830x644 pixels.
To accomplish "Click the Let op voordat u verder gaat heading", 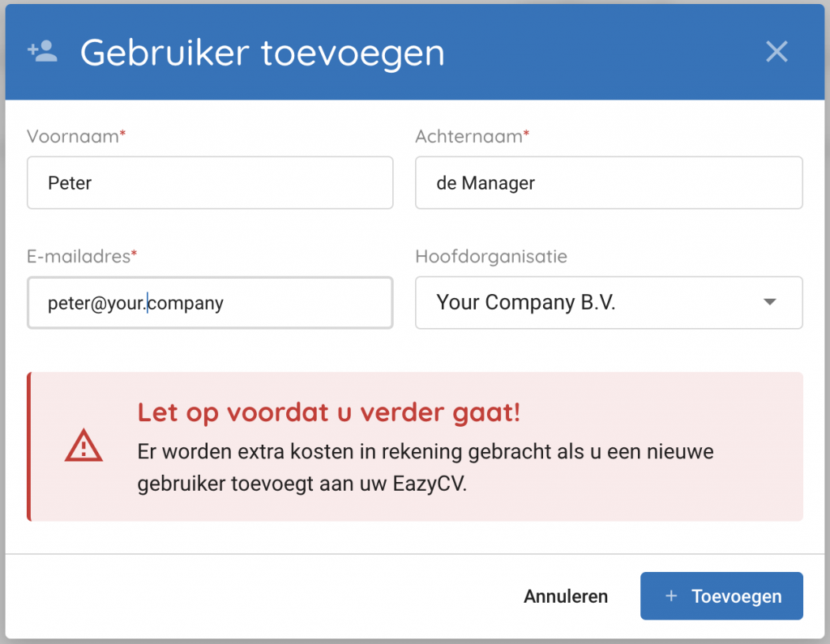I will click(328, 412).
